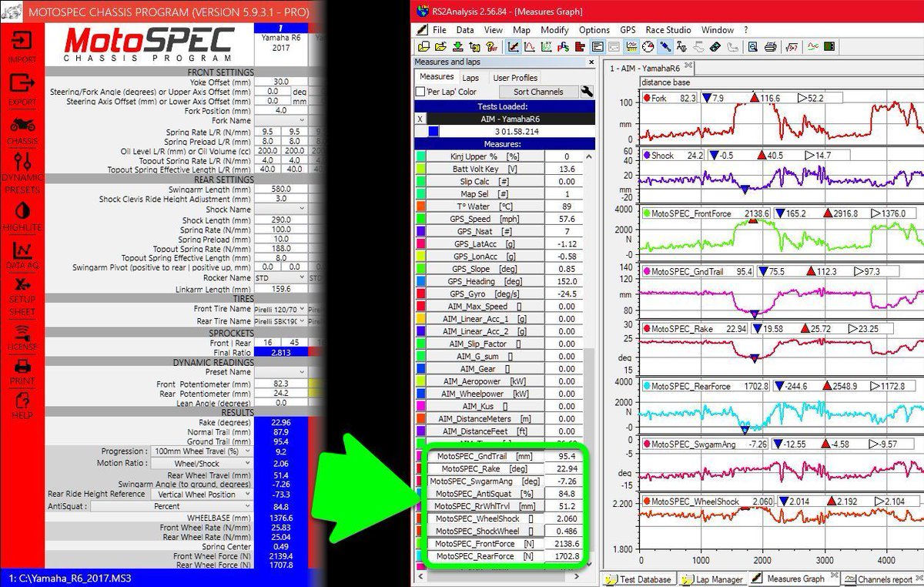Click lap time 3 01.58.214
The height and width of the screenshot is (587, 924).
[x=517, y=132]
